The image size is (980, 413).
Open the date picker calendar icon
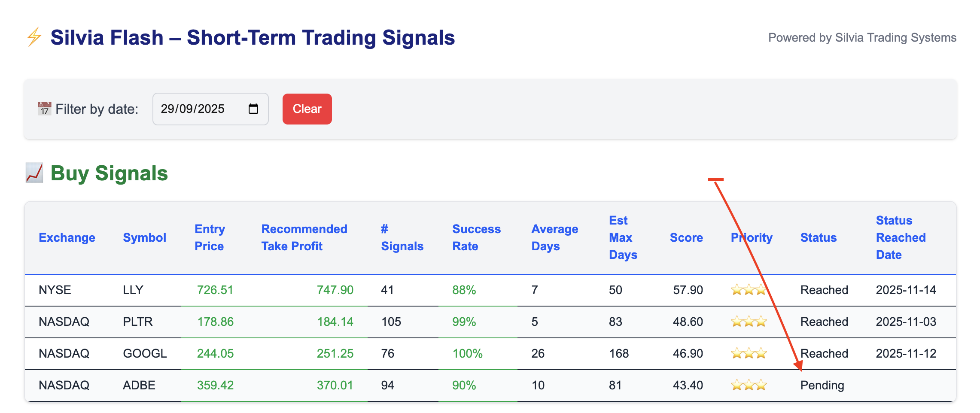pyautogui.click(x=253, y=109)
